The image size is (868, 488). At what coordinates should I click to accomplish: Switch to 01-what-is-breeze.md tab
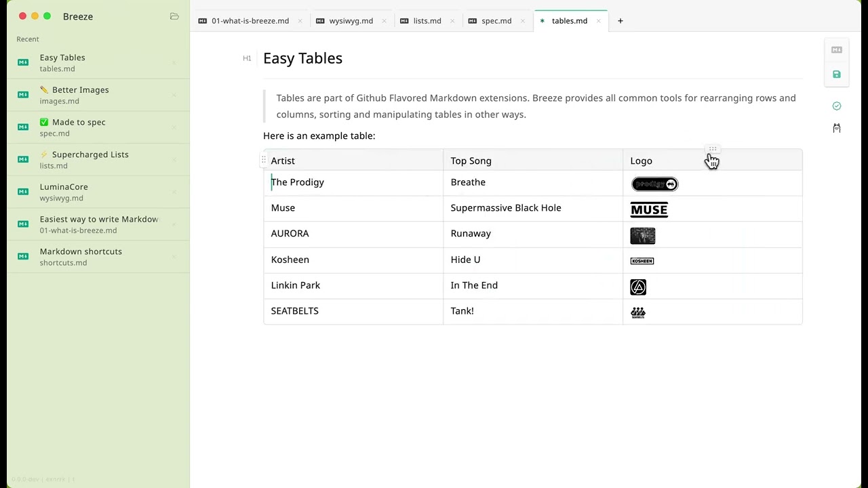click(x=250, y=21)
